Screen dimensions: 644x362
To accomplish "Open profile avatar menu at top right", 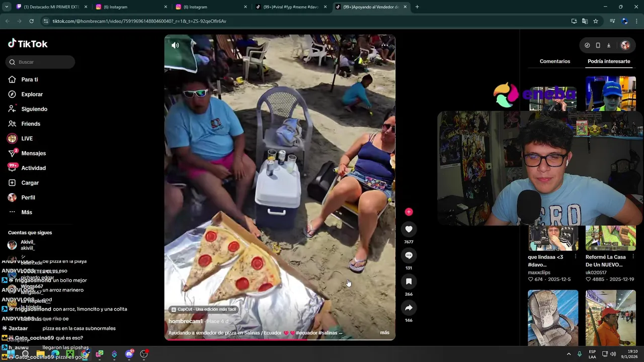I will [x=625, y=45].
